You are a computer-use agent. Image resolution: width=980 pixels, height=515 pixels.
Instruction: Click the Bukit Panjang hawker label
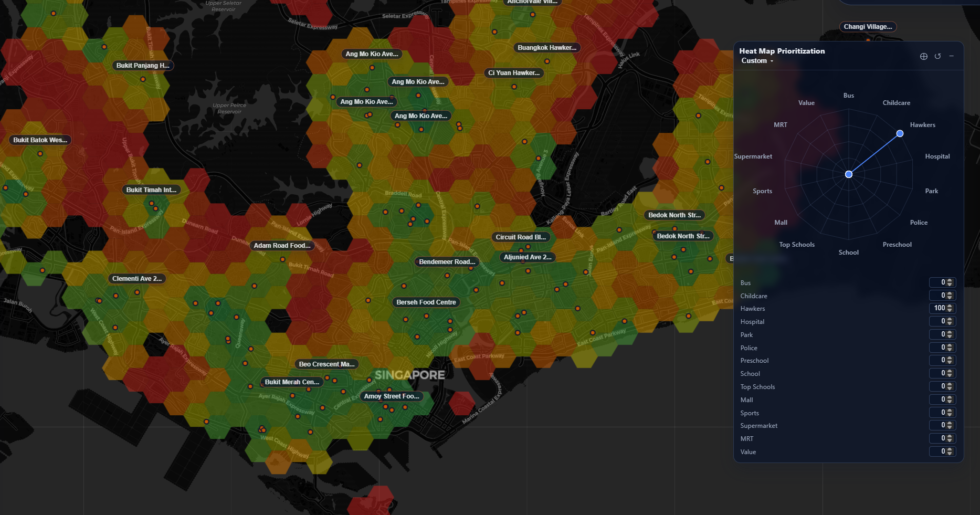pos(143,66)
